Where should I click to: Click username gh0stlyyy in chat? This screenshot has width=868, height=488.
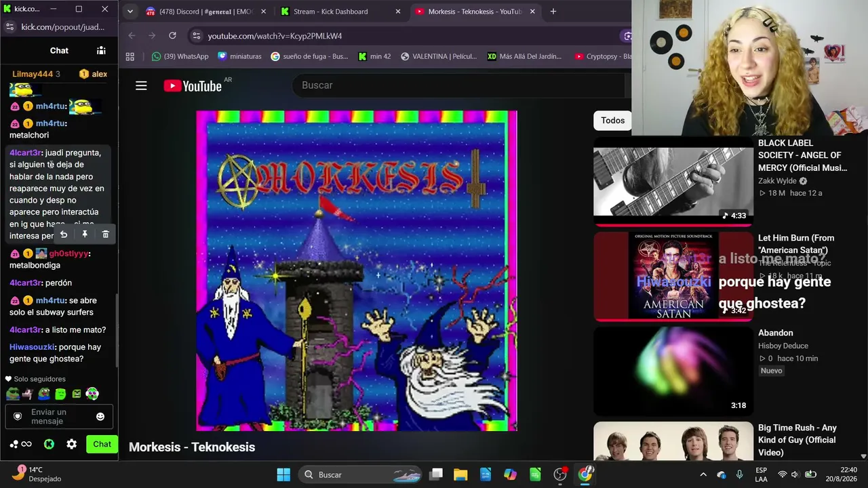coord(69,253)
